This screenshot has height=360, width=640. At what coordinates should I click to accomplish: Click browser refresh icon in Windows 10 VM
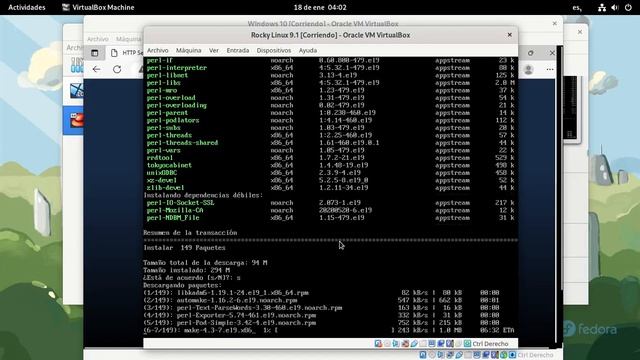pyautogui.click(x=117, y=69)
